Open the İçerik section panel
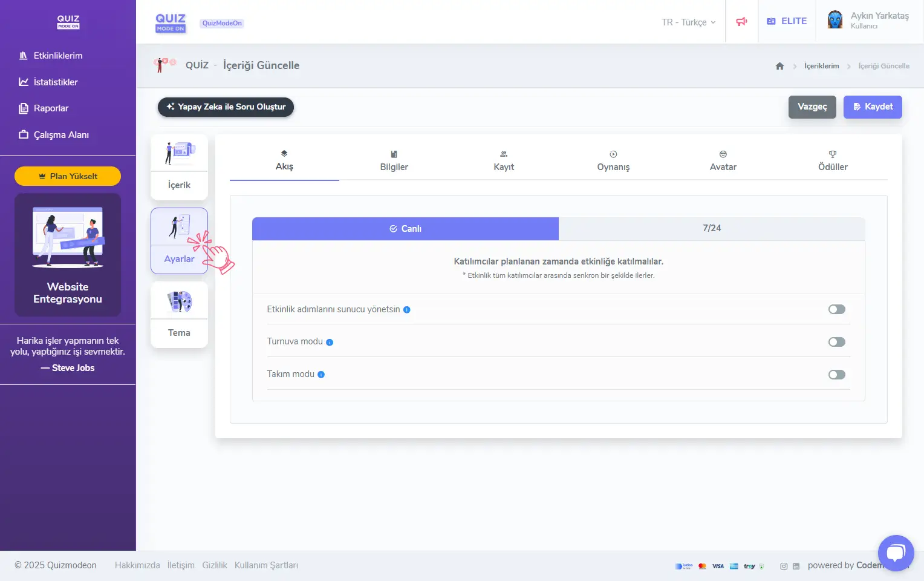 pyautogui.click(x=179, y=167)
